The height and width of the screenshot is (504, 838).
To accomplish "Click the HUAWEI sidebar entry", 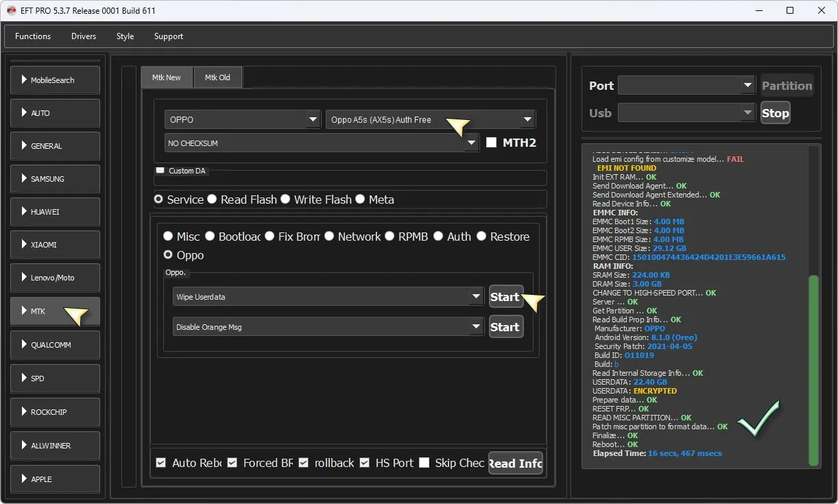I will click(55, 212).
